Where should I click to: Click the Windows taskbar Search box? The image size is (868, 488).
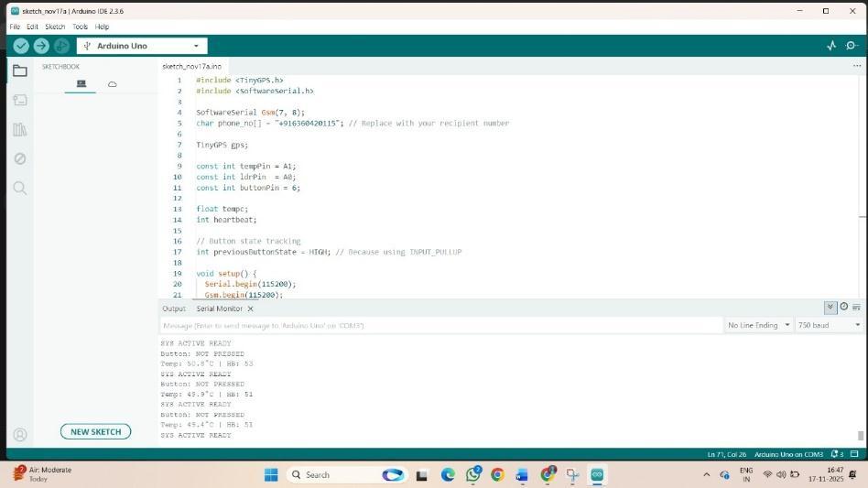click(x=346, y=474)
